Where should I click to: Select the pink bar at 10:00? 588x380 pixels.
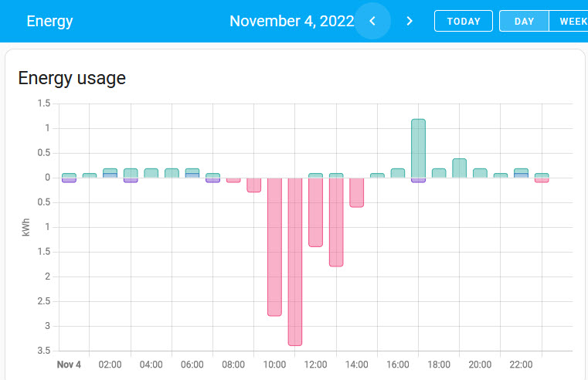click(274, 246)
